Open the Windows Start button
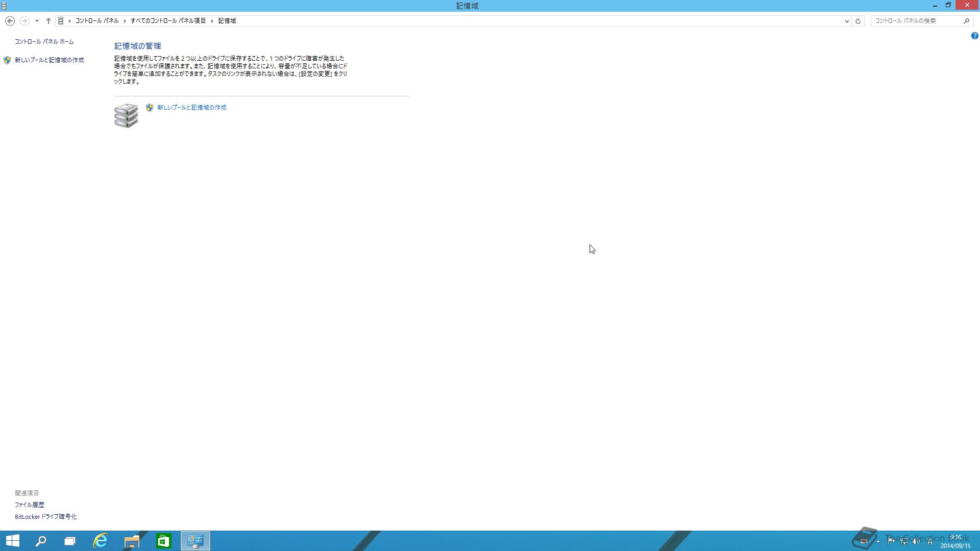This screenshot has width=980, height=551. tap(13, 541)
